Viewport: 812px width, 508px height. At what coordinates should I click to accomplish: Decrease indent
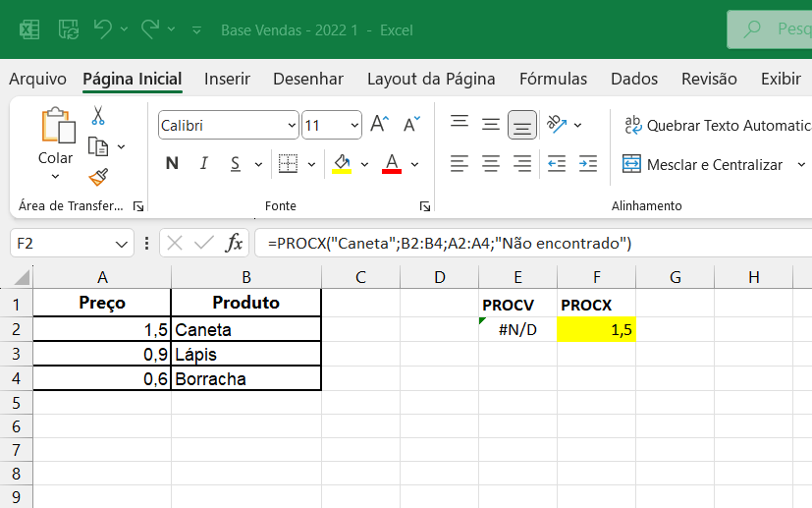[557, 164]
